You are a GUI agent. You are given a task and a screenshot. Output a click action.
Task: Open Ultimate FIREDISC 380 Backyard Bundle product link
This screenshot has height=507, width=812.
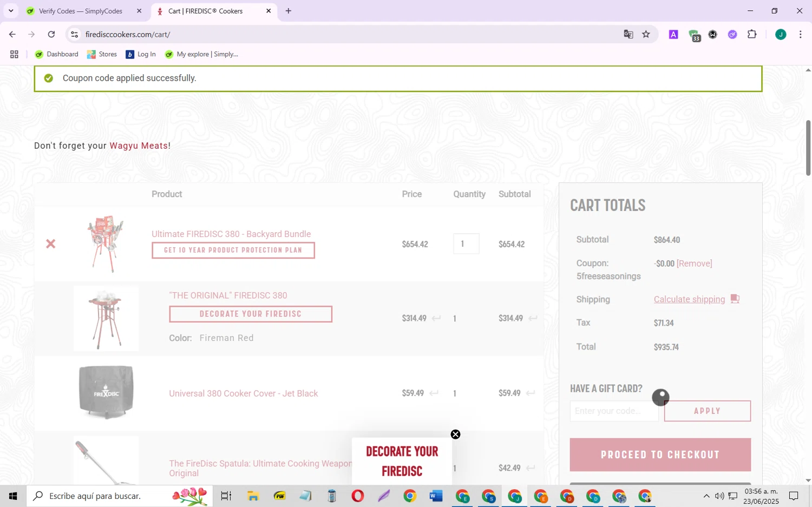click(x=231, y=234)
